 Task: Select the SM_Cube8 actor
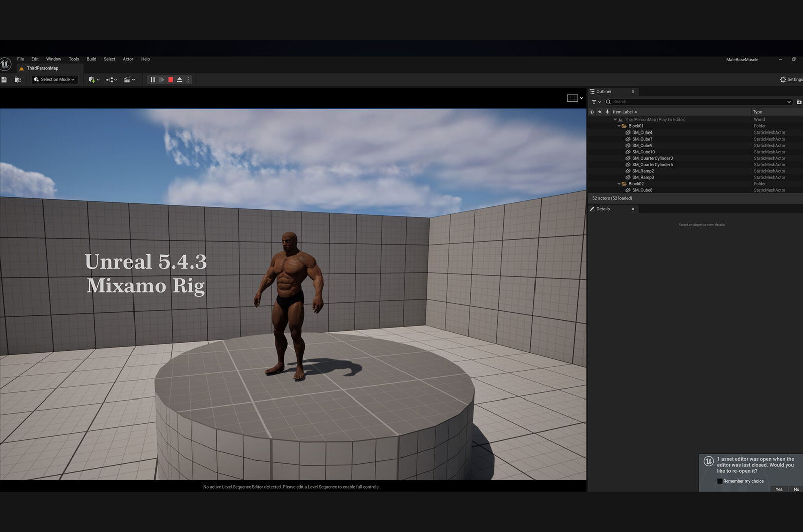tap(695, 190)
